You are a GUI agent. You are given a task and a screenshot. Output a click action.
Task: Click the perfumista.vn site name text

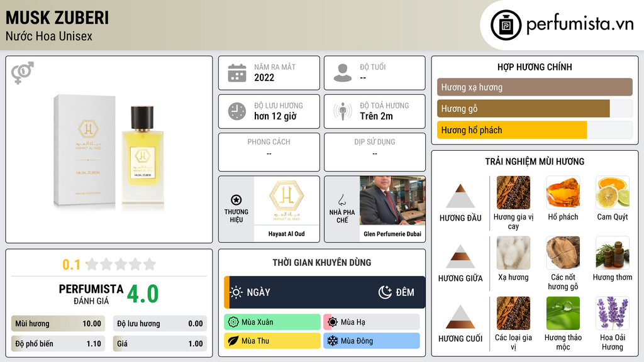pyautogui.click(x=580, y=24)
